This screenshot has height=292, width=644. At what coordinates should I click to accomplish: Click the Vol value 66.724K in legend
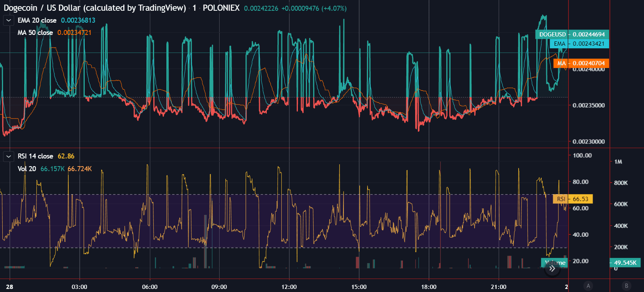coord(80,169)
